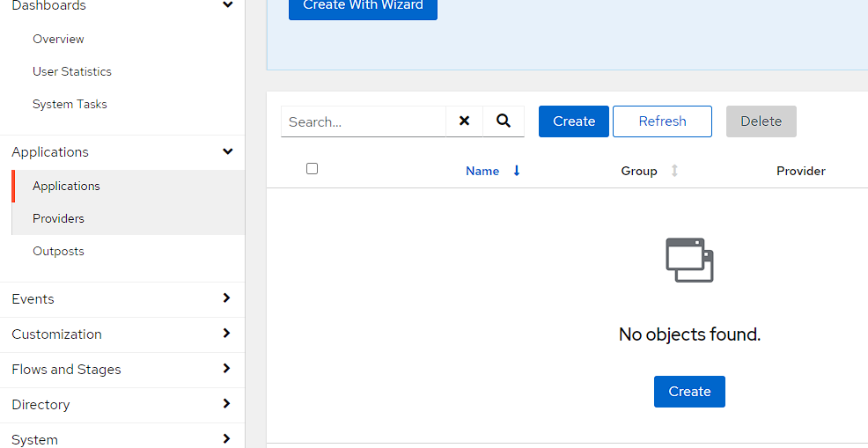This screenshot has width=868, height=448.
Task: Toggle the select-all checkbox in table header
Action: [312, 169]
